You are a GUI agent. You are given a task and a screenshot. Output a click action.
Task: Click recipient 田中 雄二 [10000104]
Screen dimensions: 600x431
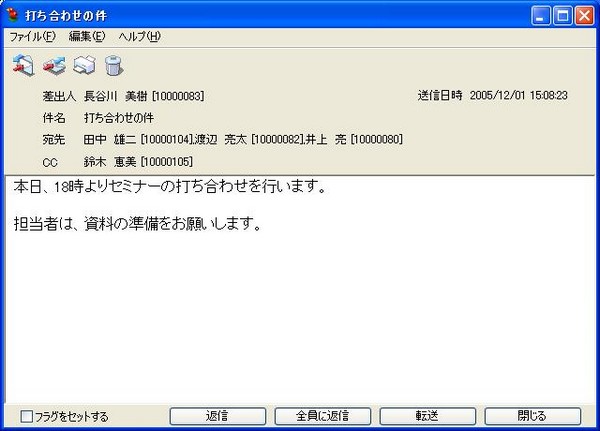[x=137, y=139]
